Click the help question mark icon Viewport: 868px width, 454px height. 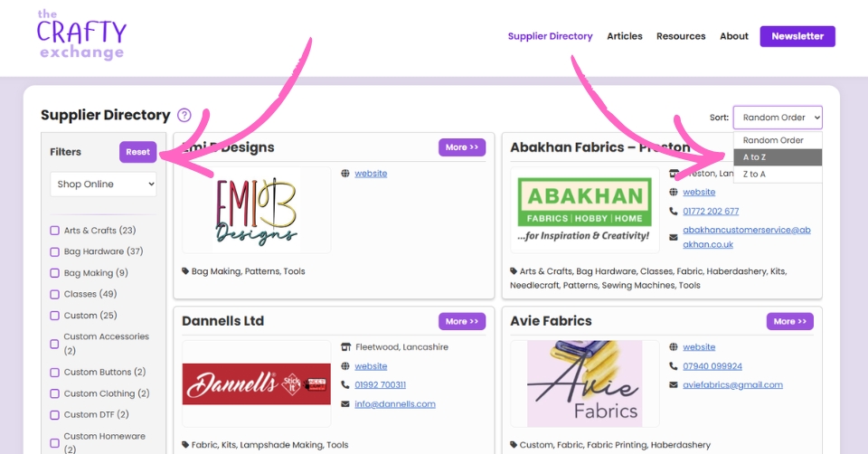click(x=184, y=115)
